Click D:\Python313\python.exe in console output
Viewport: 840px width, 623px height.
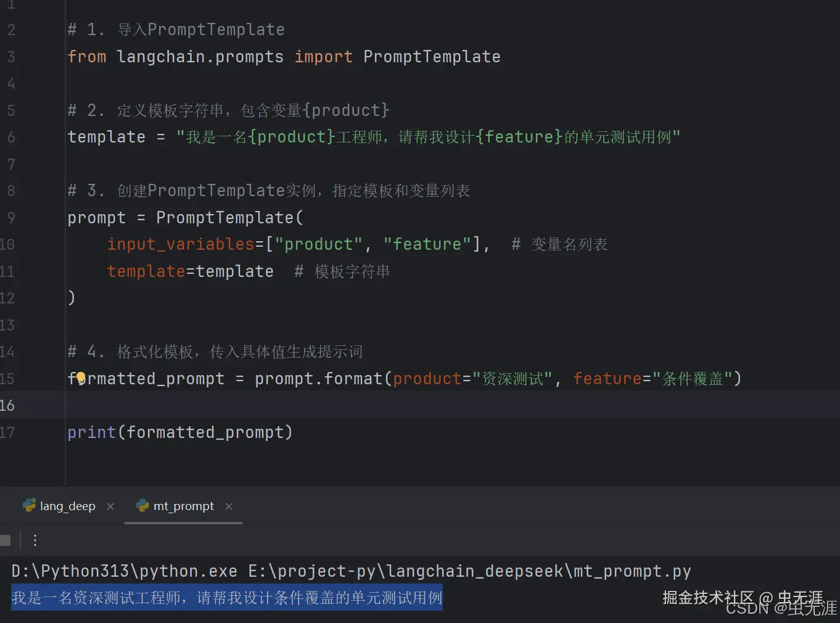pyautogui.click(x=125, y=571)
